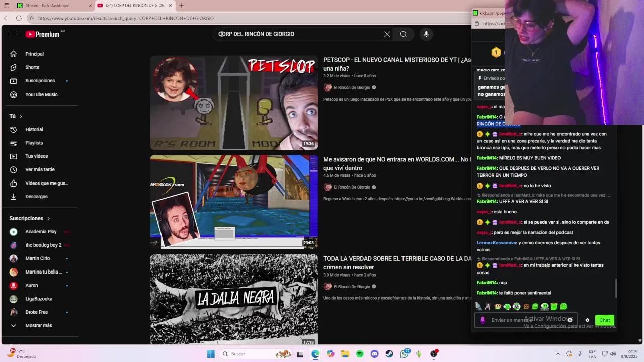Open Kick chat settings gear
The image size is (644, 362).
click(587, 320)
